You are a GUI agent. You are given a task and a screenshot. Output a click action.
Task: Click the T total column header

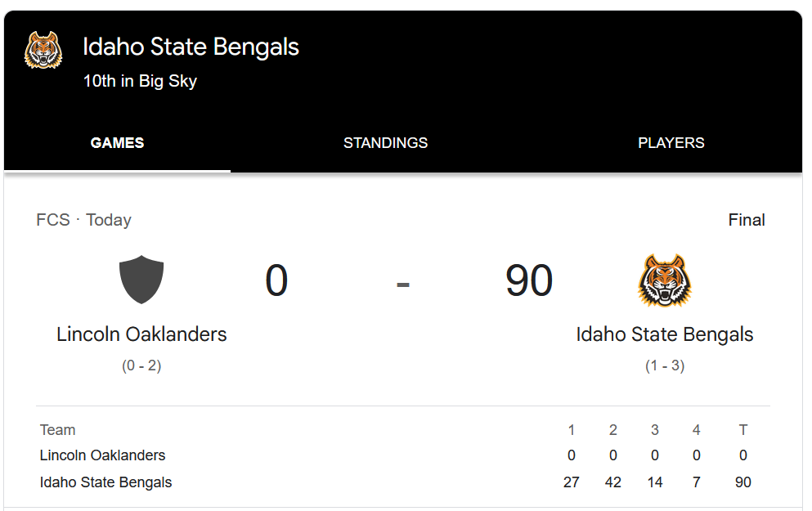click(x=743, y=430)
